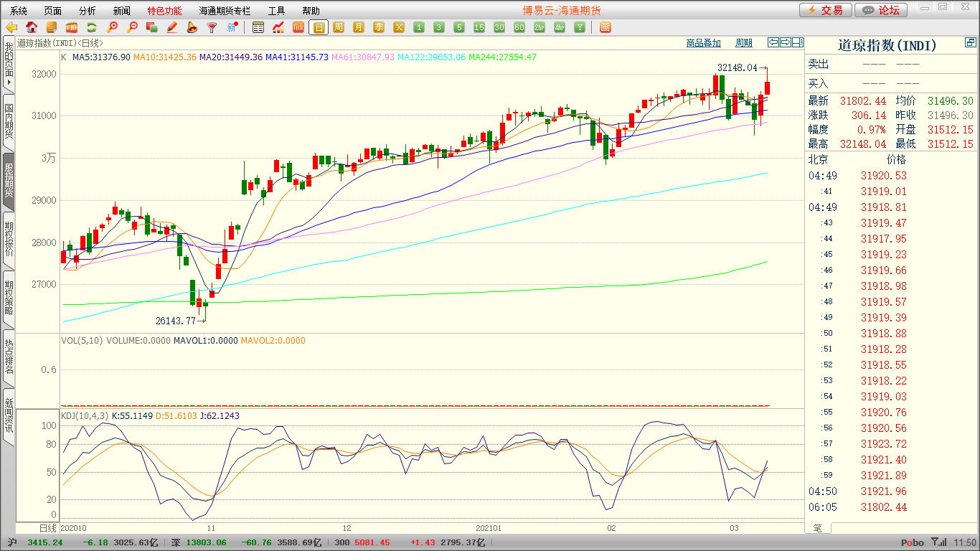Open the 分析 menu
This screenshot has width=980, height=551.
point(88,11)
